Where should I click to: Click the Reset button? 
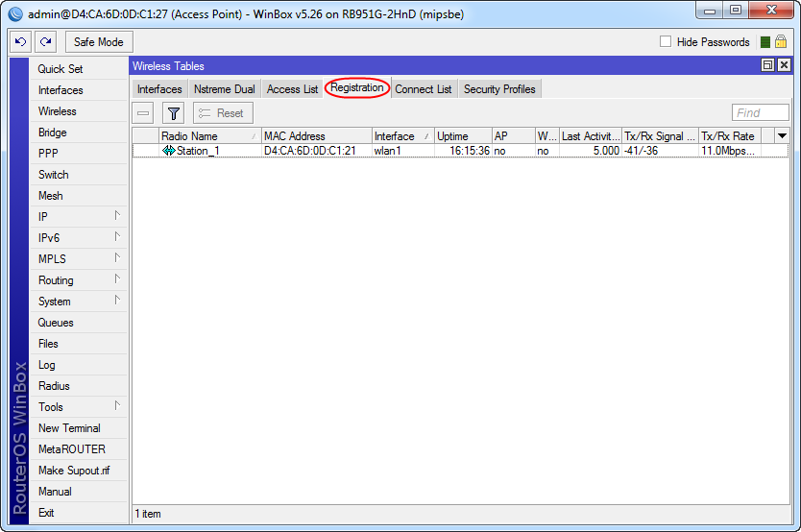coord(223,112)
